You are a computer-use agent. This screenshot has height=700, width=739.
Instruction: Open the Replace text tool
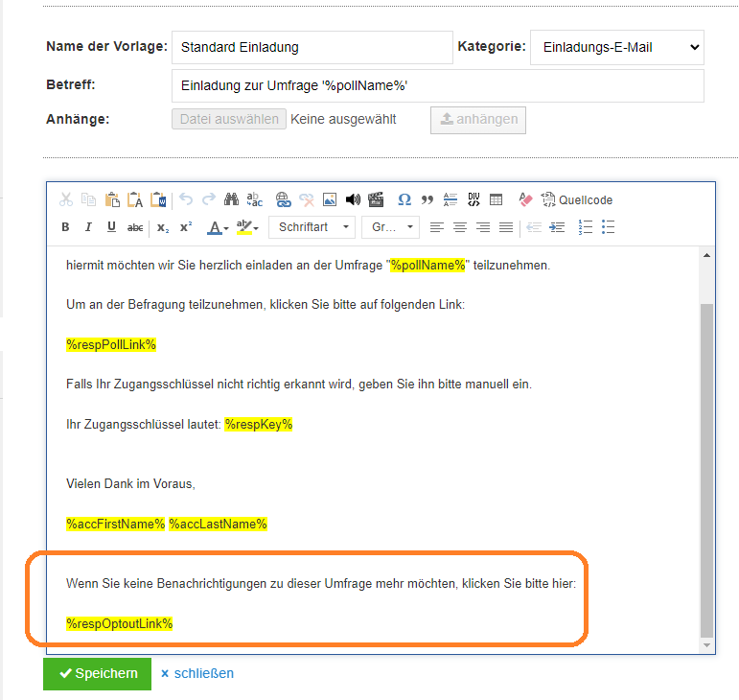255,199
